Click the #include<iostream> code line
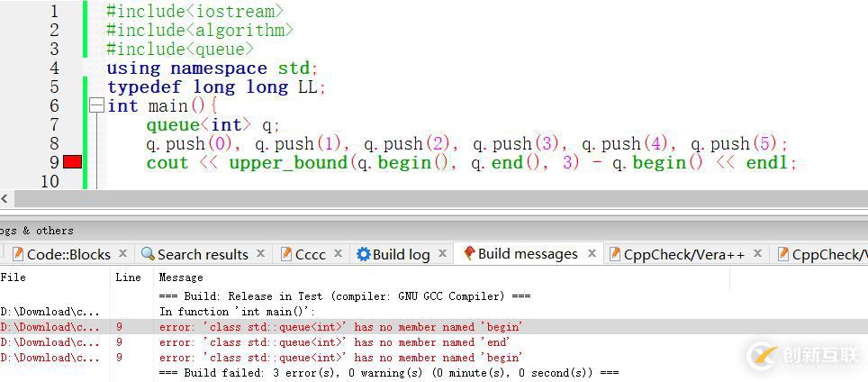This screenshot has height=382, width=868. click(x=194, y=11)
